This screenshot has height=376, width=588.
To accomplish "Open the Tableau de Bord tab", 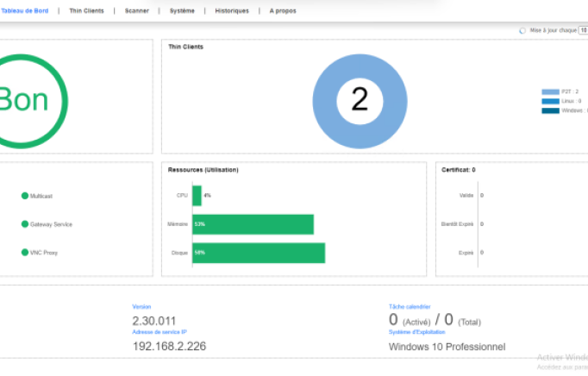I will click(23, 11).
